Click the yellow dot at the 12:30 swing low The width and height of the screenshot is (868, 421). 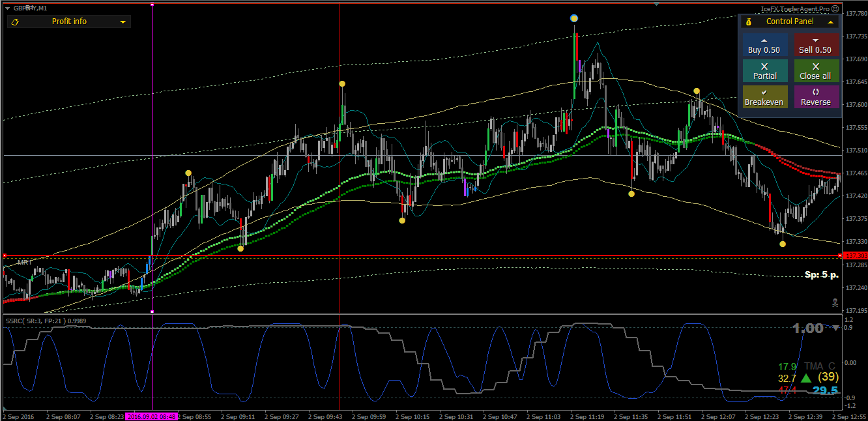click(x=783, y=244)
